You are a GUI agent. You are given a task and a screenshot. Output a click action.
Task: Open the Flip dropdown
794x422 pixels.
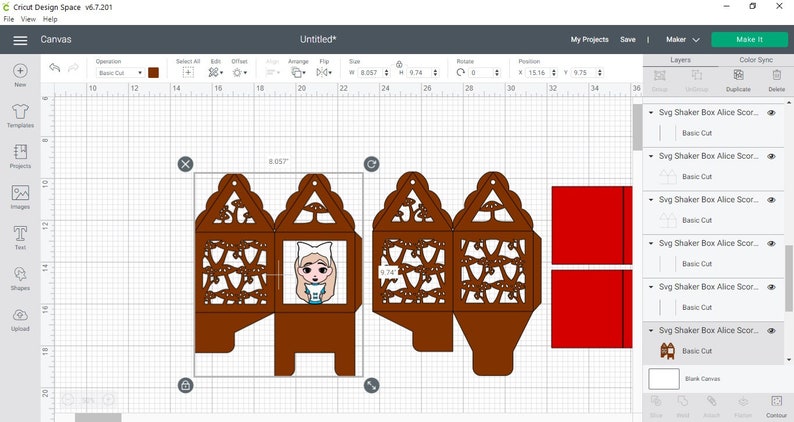click(x=324, y=72)
